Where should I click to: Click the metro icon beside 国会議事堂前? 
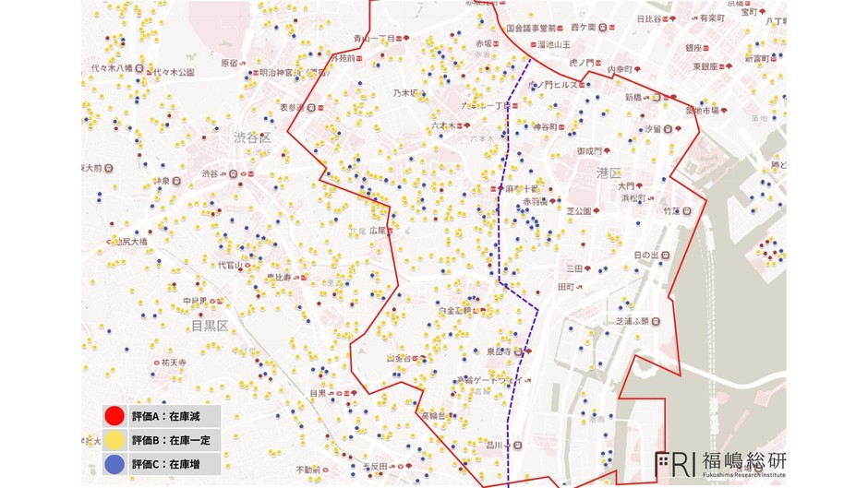[x=561, y=29]
